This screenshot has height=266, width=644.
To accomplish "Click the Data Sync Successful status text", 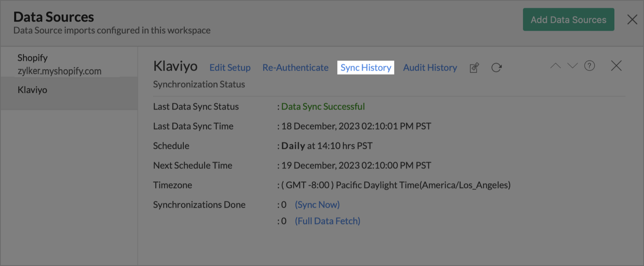I will [x=323, y=106].
